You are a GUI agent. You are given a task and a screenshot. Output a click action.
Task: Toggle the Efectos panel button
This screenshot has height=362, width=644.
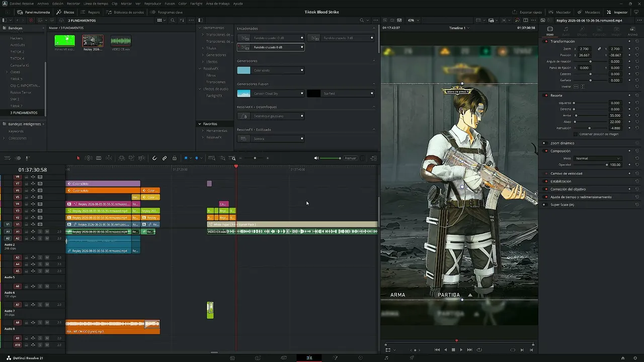[x=65, y=12]
